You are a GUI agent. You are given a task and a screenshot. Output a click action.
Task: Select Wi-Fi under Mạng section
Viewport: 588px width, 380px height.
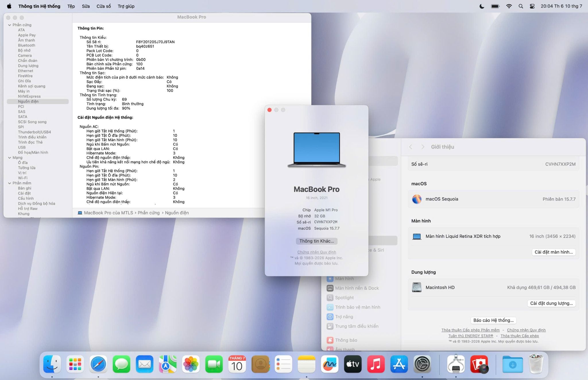[x=23, y=178]
